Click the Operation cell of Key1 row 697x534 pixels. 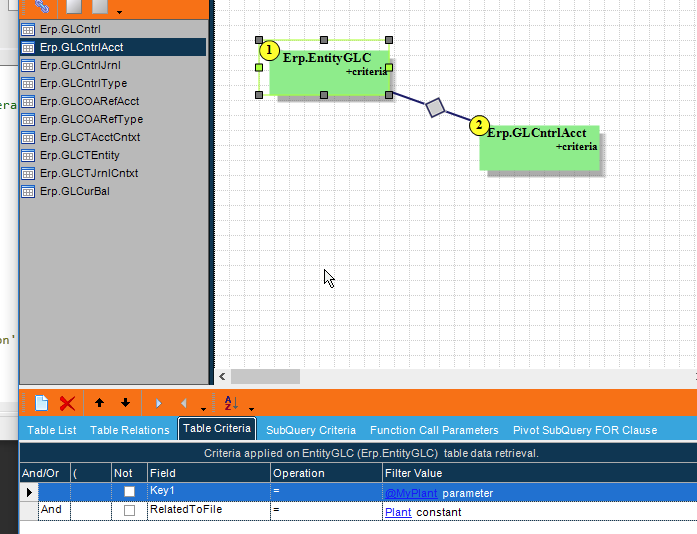(x=326, y=492)
